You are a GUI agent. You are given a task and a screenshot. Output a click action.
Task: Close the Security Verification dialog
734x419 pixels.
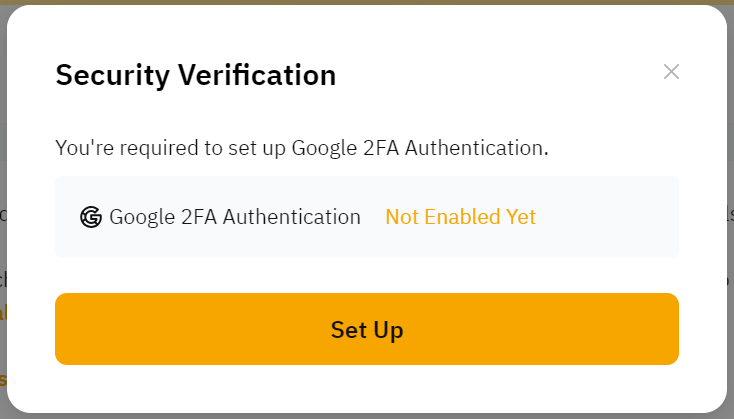click(x=671, y=71)
